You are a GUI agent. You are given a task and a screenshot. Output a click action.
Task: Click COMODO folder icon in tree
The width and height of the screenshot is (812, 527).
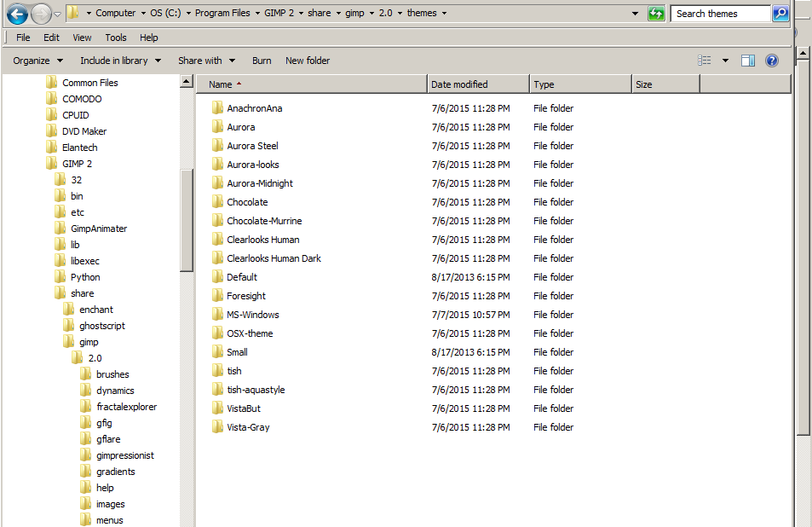51,98
